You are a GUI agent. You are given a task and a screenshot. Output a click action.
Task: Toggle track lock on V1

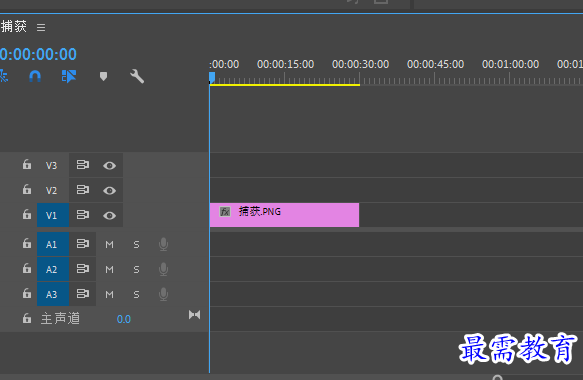[x=27, y=215]
